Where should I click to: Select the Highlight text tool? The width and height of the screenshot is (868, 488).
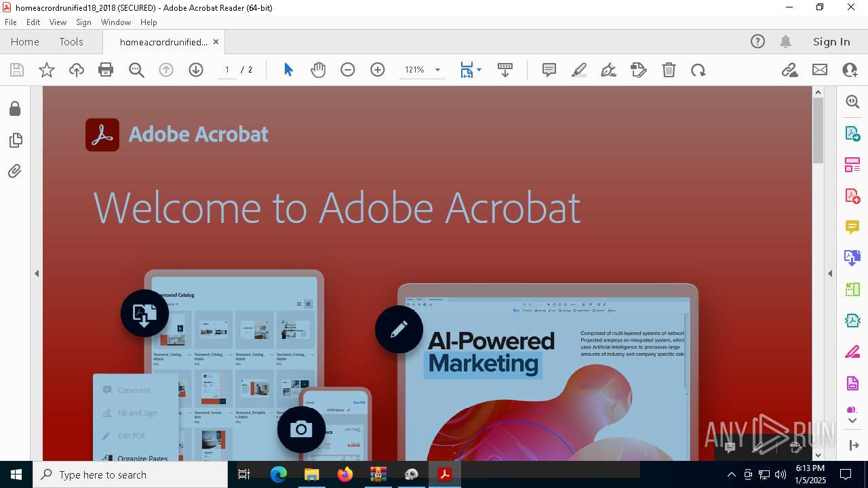pos(579,70)
